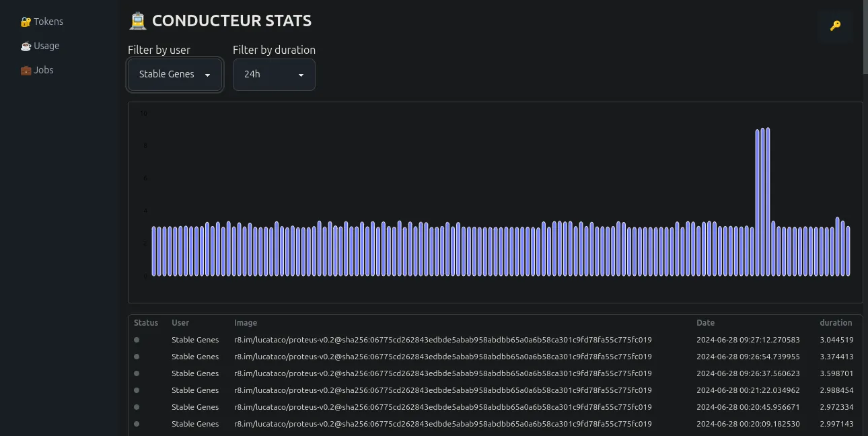The image size is (868, 436).
Task: Open the Filter by duration dropdown
Action: tap(274, 74)
